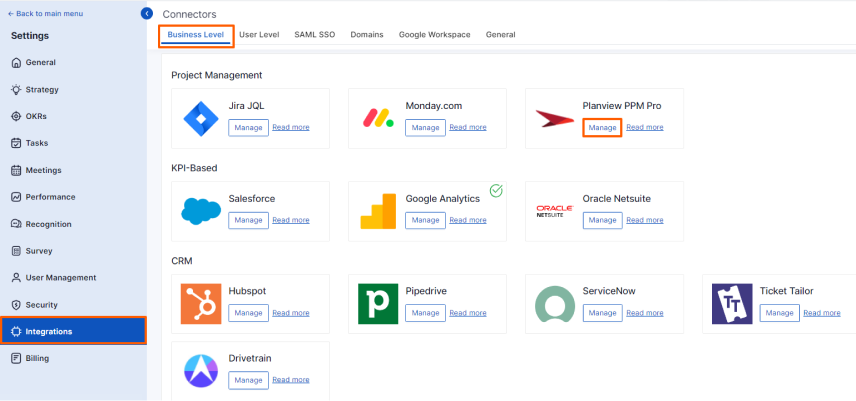856x401 pixels.
Task: Click the Billing receipt icon
Action: [16, 358]
